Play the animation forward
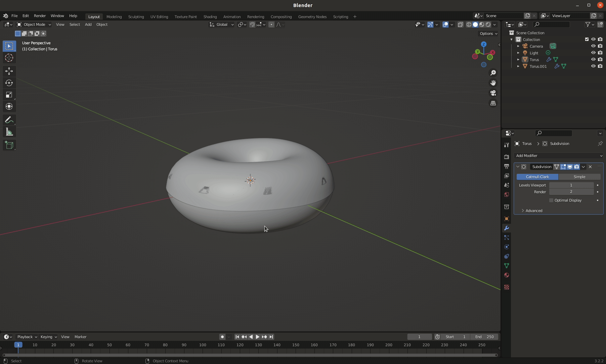606x364 pixels. (258, 337)
